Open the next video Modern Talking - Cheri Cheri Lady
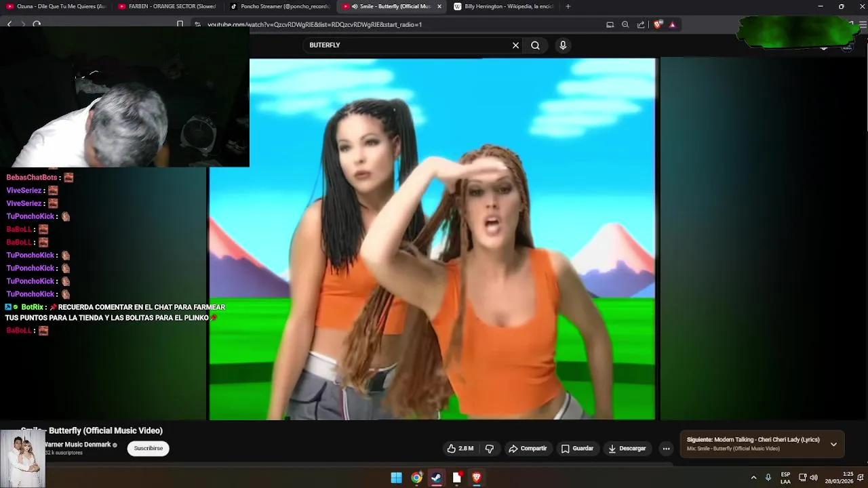868x488 pixels. tap(753, 440)
